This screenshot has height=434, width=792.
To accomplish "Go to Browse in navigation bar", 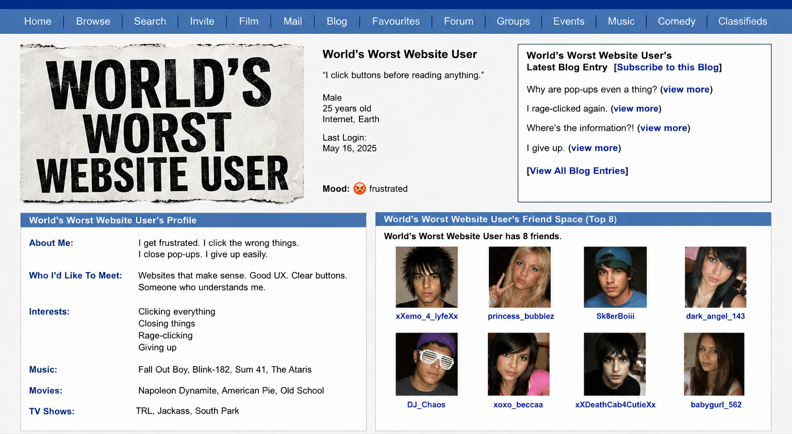I will pos(93,21).
